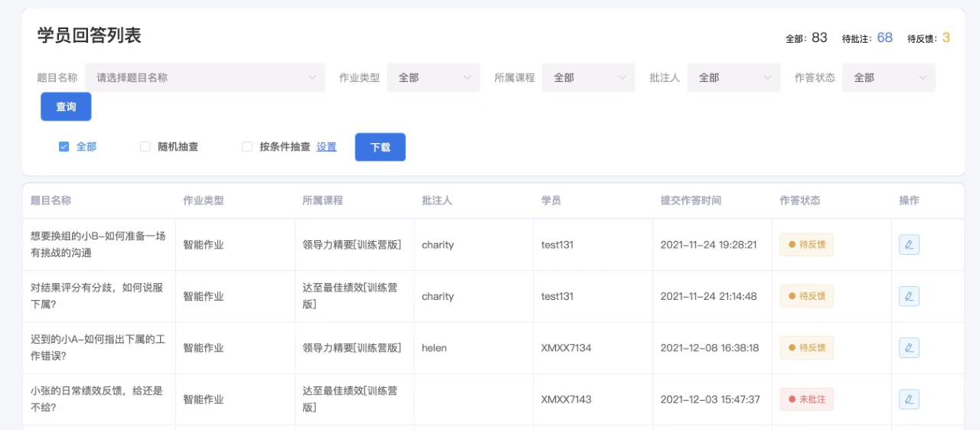980x430 pixels.
Task: Click the 提交作答时间 column header
Action: (691, 200)
